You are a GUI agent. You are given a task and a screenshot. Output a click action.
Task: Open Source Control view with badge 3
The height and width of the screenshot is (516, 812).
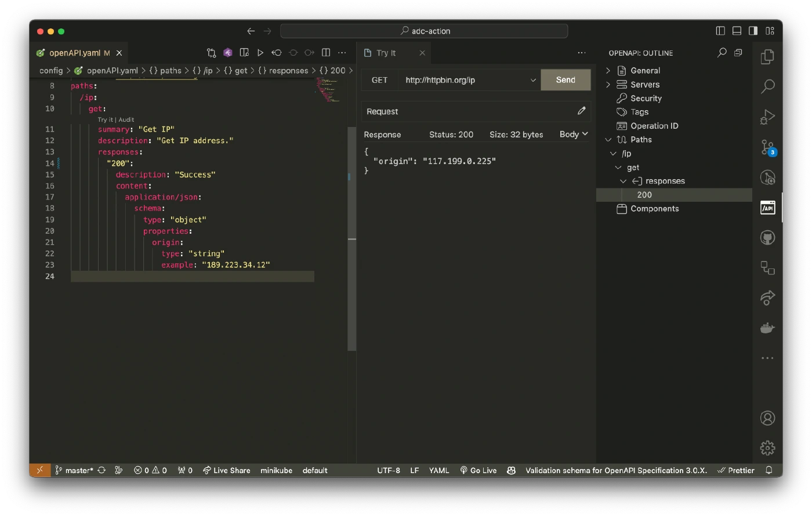coord(767,147)
